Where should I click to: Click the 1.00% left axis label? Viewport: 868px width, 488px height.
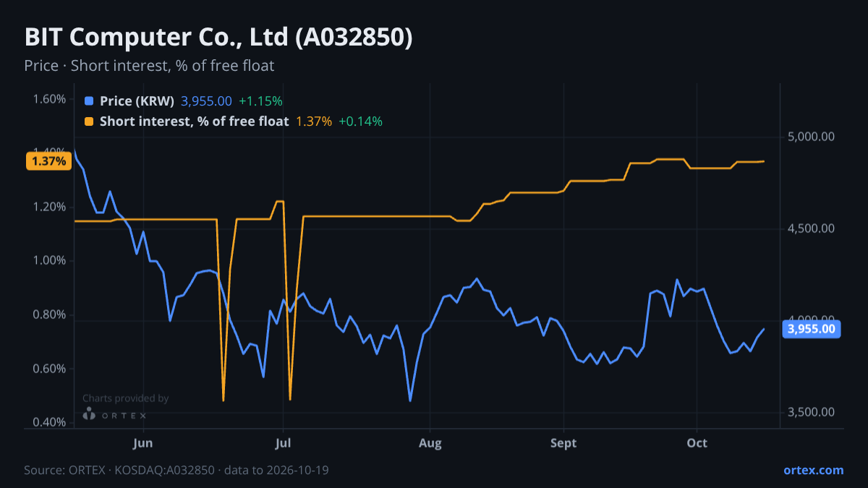point(49,261)
